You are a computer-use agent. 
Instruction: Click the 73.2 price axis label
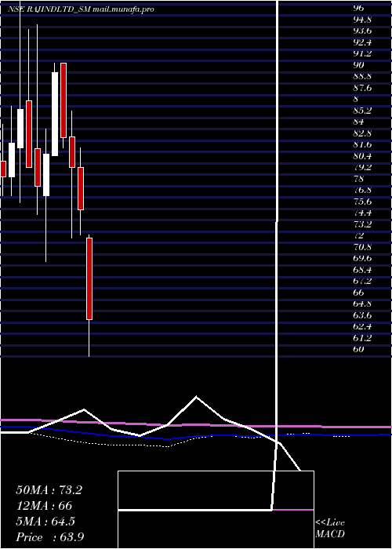tap(362, 224)
